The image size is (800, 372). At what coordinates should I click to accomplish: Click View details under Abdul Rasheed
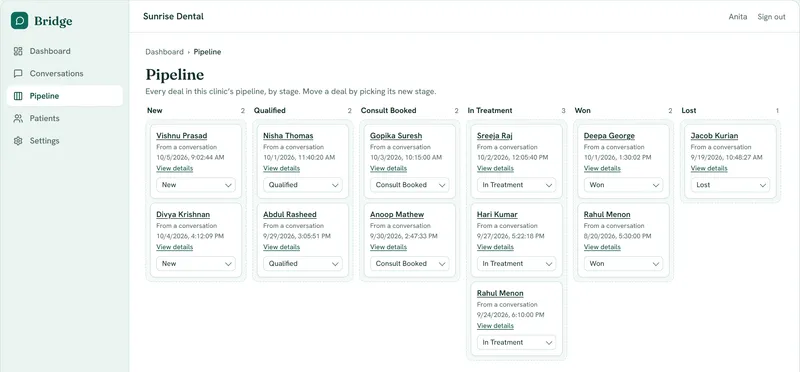282,247
